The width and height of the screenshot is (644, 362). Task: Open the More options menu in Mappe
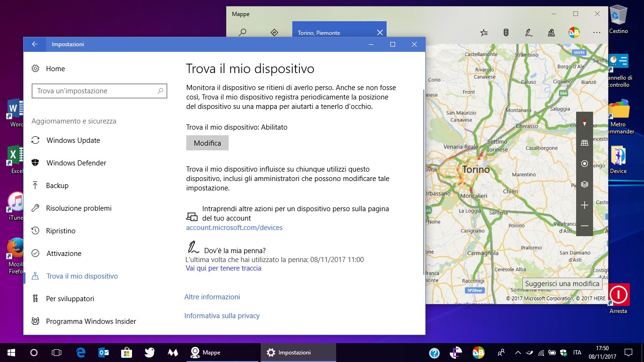click(596, 33)
